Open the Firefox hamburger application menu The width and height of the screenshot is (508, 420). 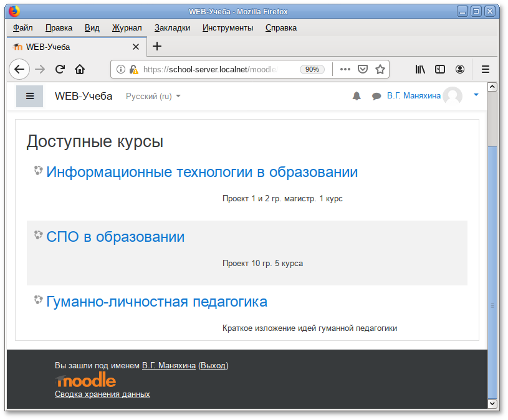486,69
